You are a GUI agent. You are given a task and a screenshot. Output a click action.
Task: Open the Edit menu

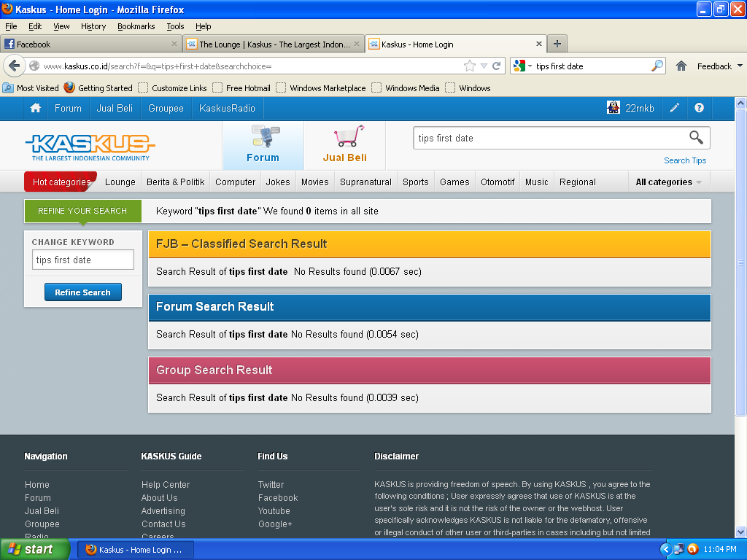coord(35,26)
